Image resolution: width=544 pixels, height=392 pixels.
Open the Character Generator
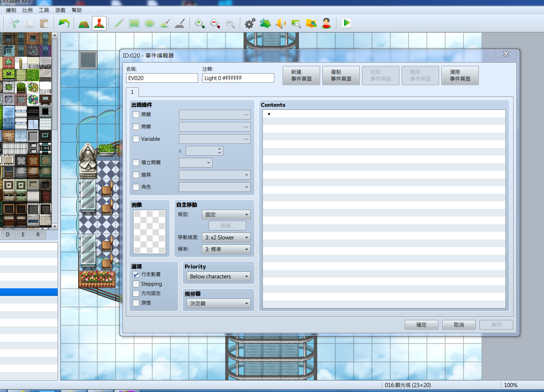326,23
